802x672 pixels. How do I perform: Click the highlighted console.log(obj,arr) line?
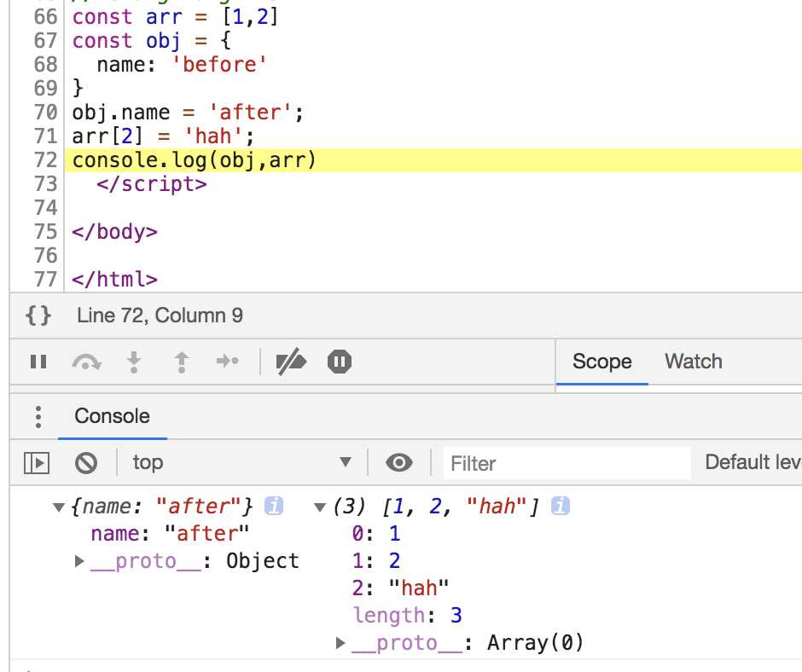pyautogui.click(x=433, y=160)
